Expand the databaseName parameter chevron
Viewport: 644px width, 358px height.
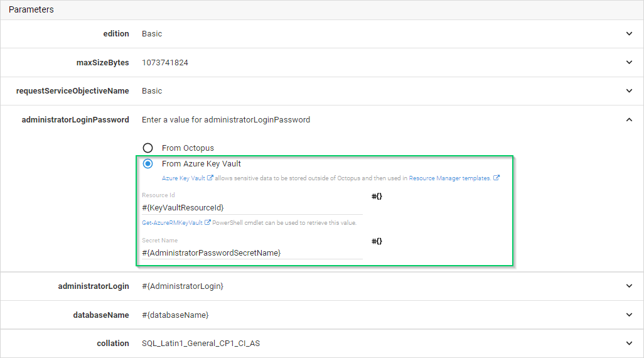(629, 315)
